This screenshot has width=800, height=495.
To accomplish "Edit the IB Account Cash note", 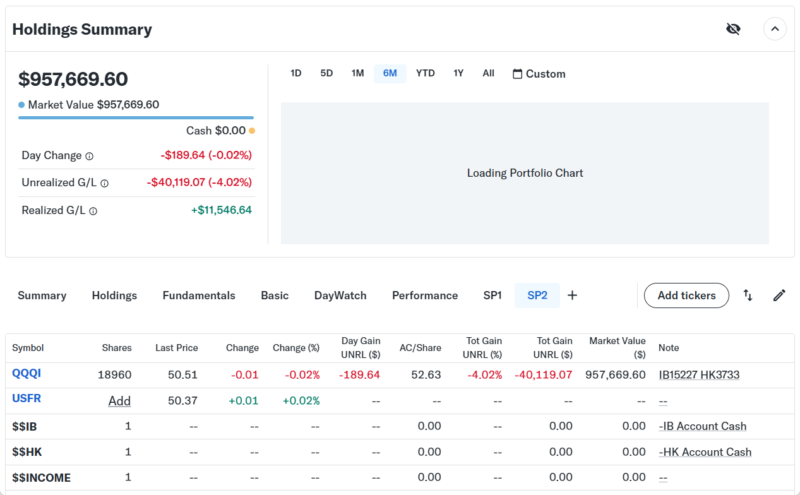I will pyautogui.click(x=703, y=426).
